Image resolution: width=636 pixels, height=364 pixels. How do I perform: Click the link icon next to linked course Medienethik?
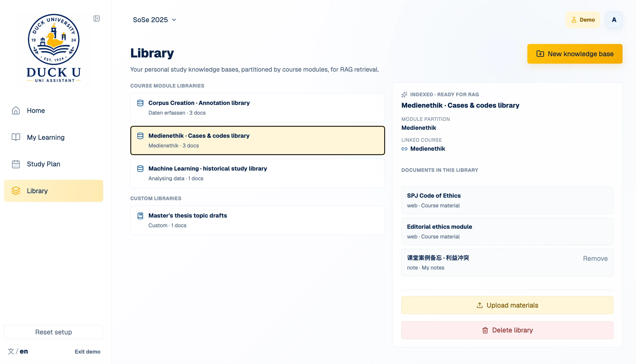click(x=404, y=149)
